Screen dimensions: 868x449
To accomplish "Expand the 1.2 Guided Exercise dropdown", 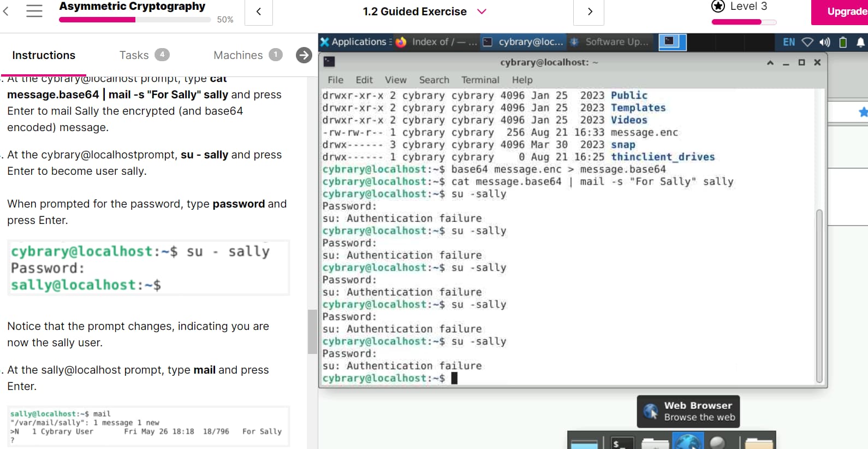I will point(481,11).
